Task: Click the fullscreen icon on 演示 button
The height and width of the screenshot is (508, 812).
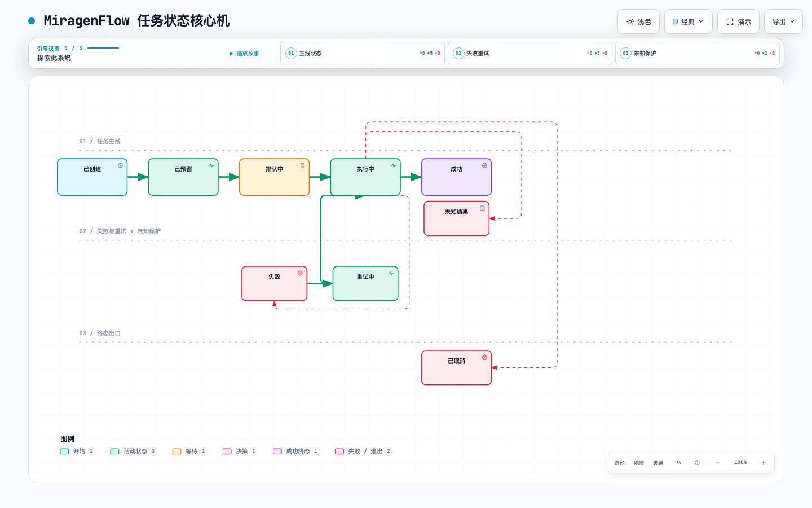Action: pyautogui.click(x=730, y=21)
